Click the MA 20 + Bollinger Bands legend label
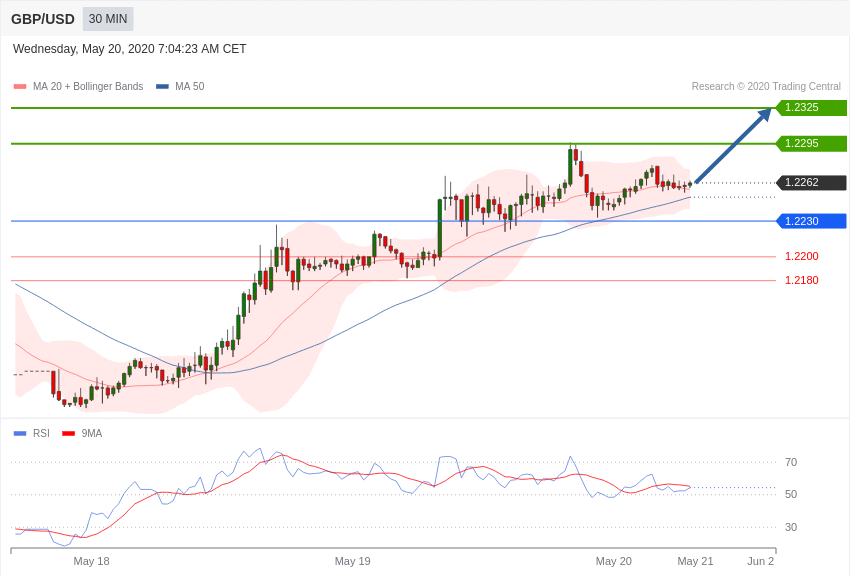 tap(88, 87)
